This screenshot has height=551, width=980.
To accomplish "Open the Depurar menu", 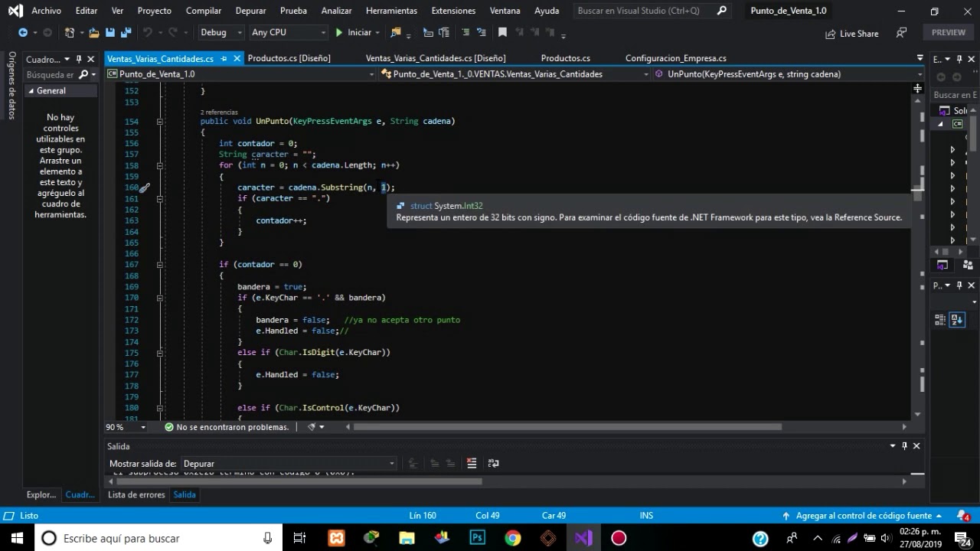I will [250, 11].
